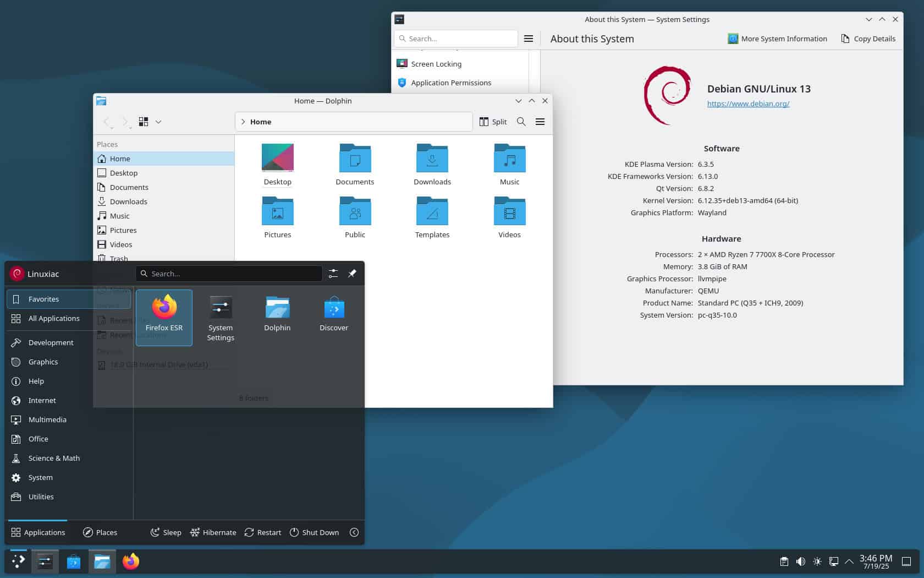The image size is (924, 578).
Task: Open Dolphin's hamburger menu icon
Action: click(x=540, y=122)
